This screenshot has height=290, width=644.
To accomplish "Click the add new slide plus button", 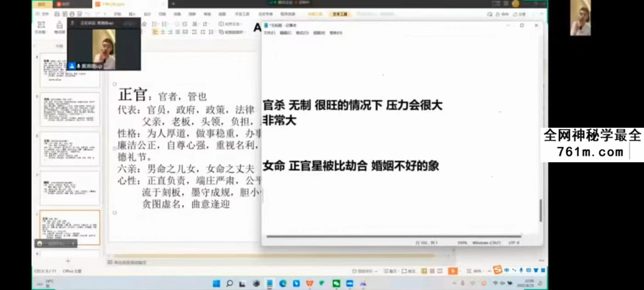I will pyautogui.click(x=68, y=261).
